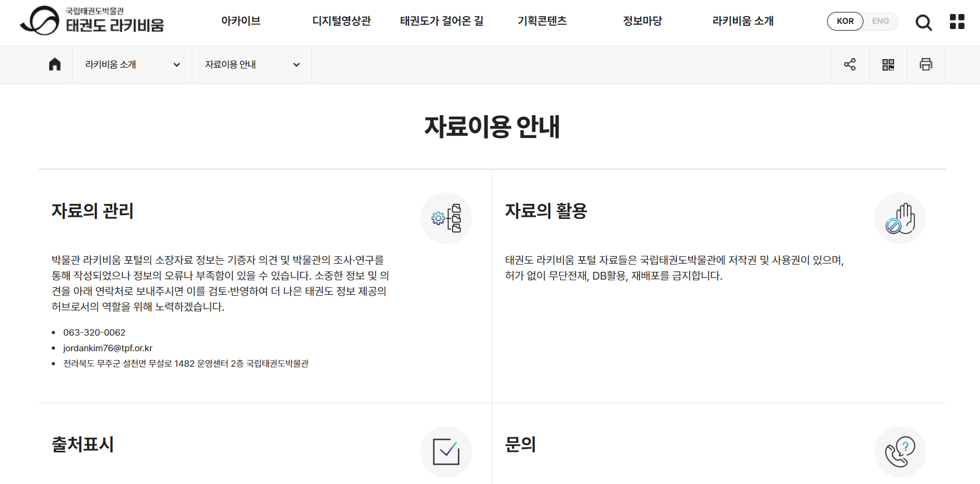Click the 태권도 라키비움 logo
Image resolution: width=980 pixels, height=484 pixels.
coord(92,21)
